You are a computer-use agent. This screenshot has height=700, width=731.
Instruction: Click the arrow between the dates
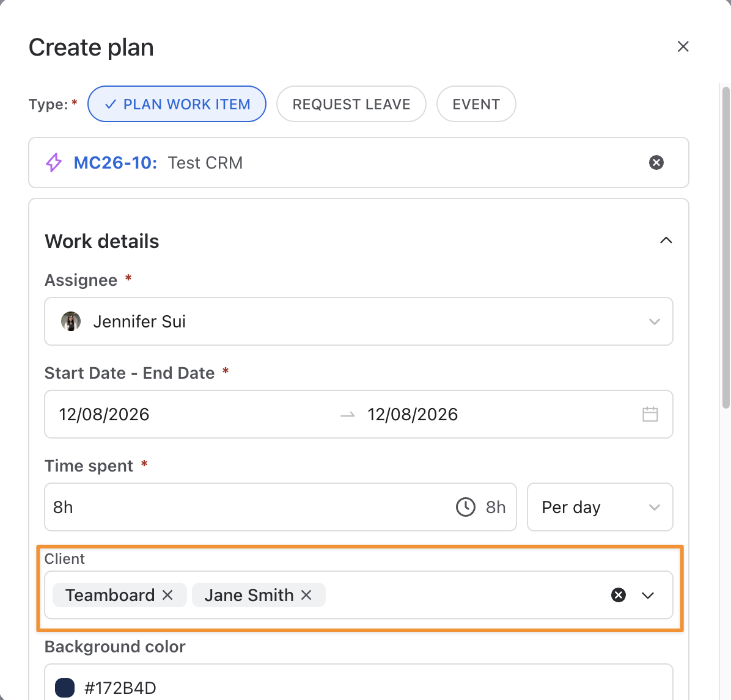tap(348, 415)
